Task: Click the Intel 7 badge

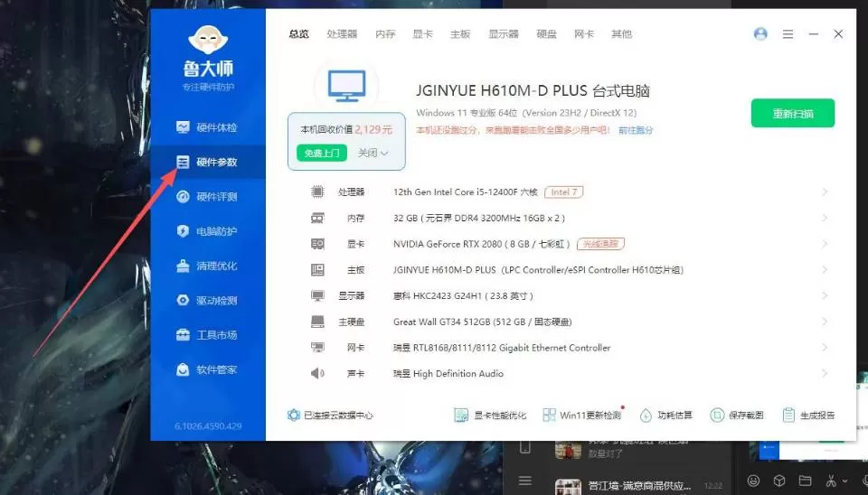Action: [x=563, y=191]
